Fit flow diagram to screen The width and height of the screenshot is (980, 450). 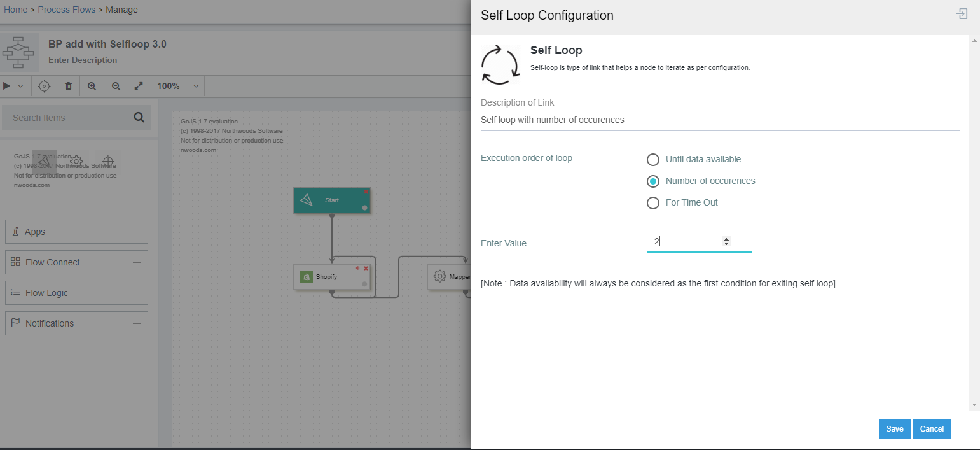point(139,86)
